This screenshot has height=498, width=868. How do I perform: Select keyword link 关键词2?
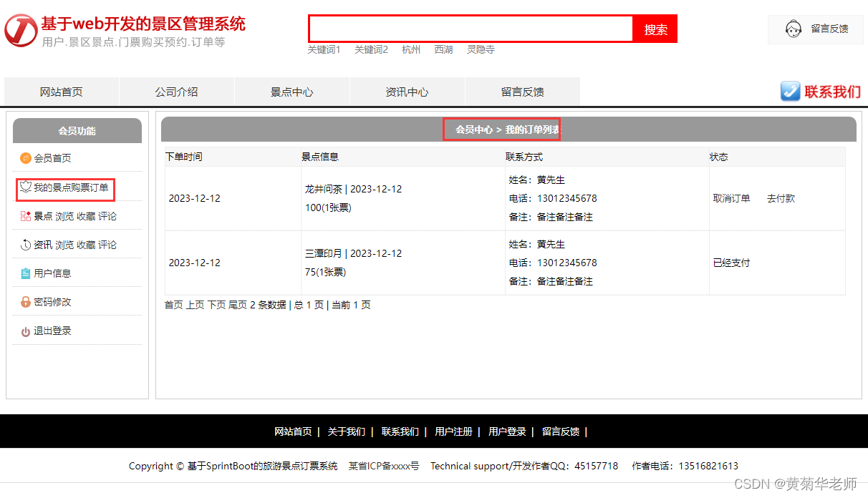click(371, 49)
